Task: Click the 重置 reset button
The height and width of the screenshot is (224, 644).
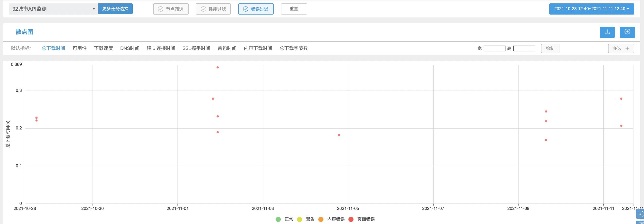Action: tap(294, 9)
